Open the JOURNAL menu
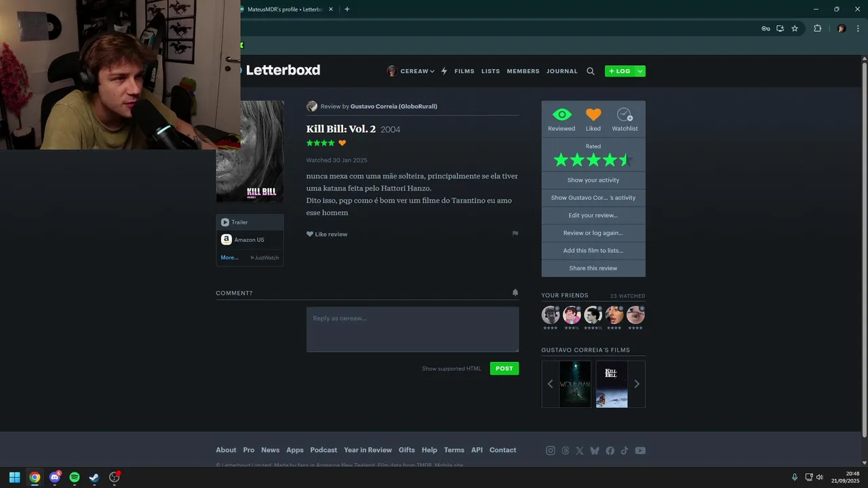 pos(562,71)
